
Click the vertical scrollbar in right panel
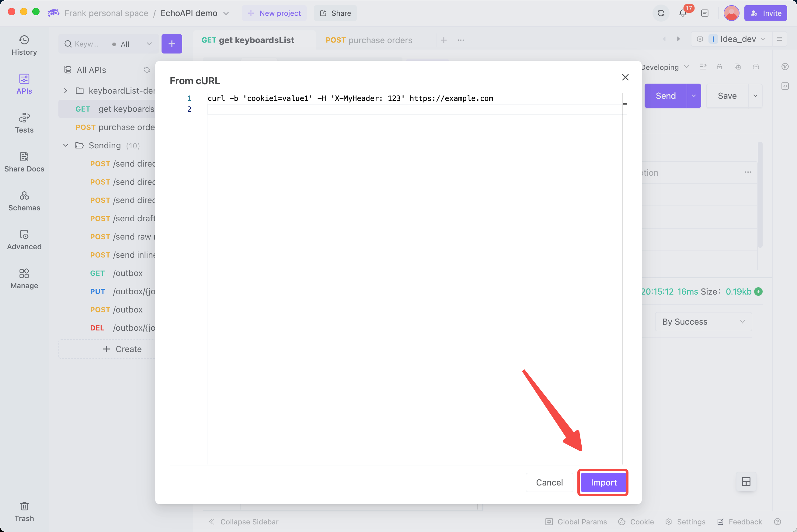[760, 195]
